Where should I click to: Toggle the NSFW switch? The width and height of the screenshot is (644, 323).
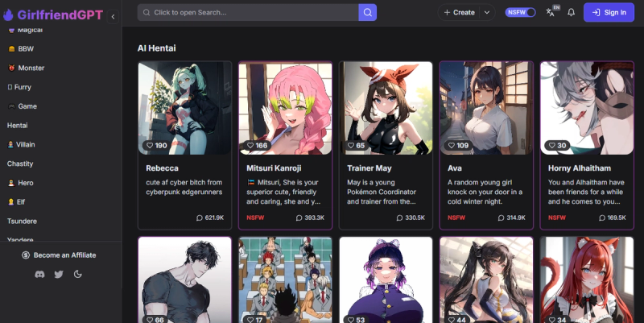click(520, 12)
